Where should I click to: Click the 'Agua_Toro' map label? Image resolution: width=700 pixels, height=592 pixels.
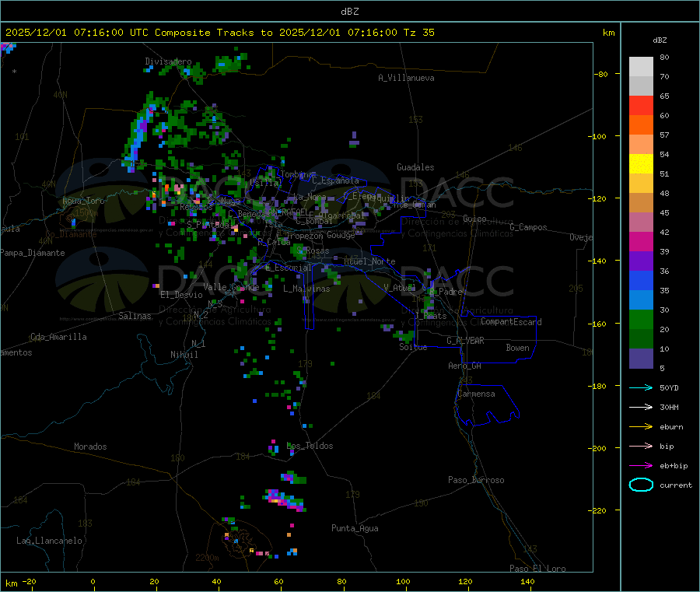coord(83,201)
